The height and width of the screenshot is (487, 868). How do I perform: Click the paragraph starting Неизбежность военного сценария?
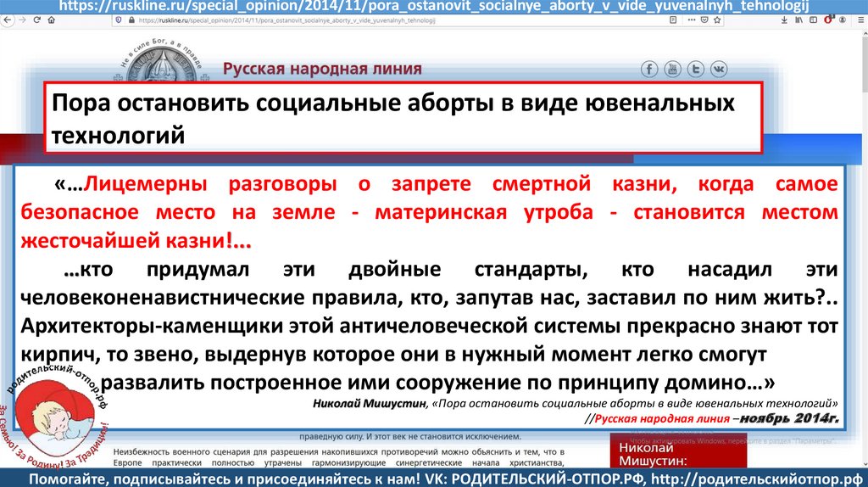tap(339, 457)
